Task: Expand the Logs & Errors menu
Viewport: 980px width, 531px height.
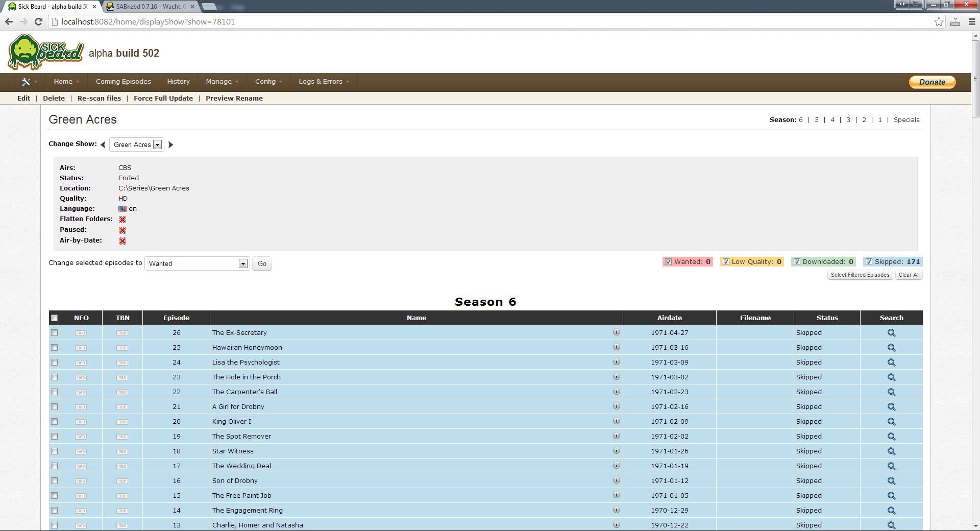Action: point(324,82)
